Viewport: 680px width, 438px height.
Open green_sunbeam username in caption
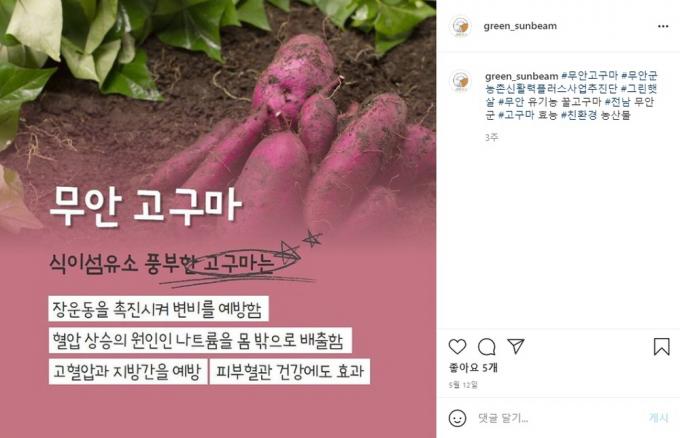(x=522, y=76)
